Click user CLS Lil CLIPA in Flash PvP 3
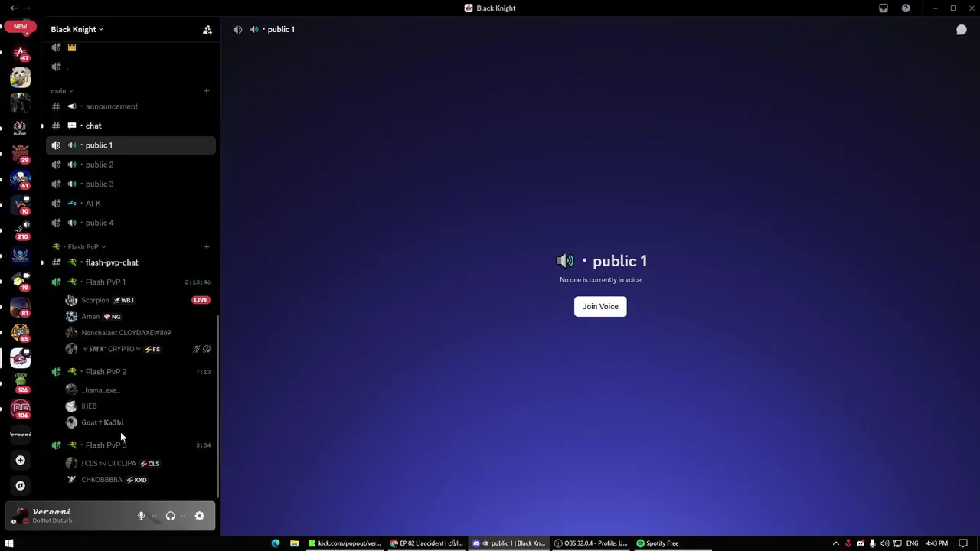The image size is (980, 551). tap(139, 464)
